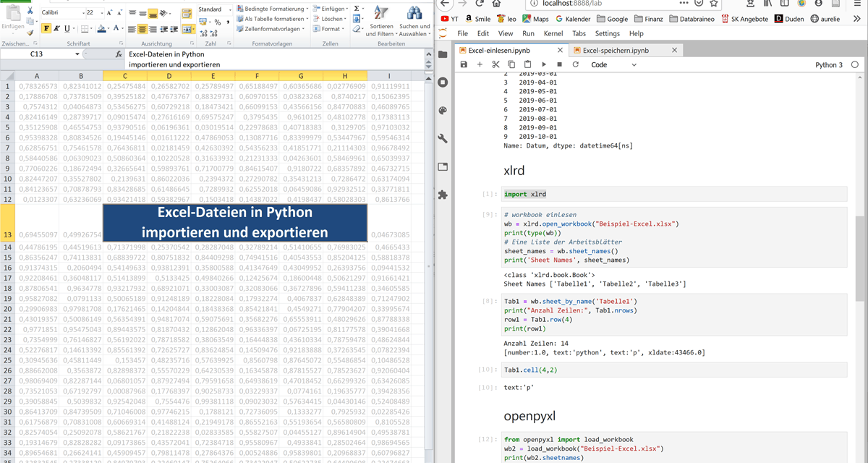Viewport: 868px width, 463px height.
Task: Click the Sortieren und Filtern icon in Excel
Action: point(380,14)
